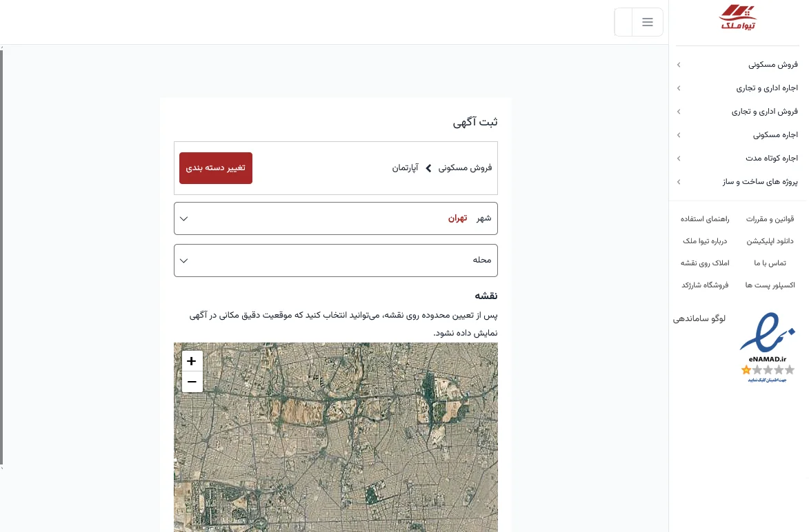The height and width of the screenshot is (532, 809).
Task: Open راهنمای استفاده link
Action: tap(705, 219)
